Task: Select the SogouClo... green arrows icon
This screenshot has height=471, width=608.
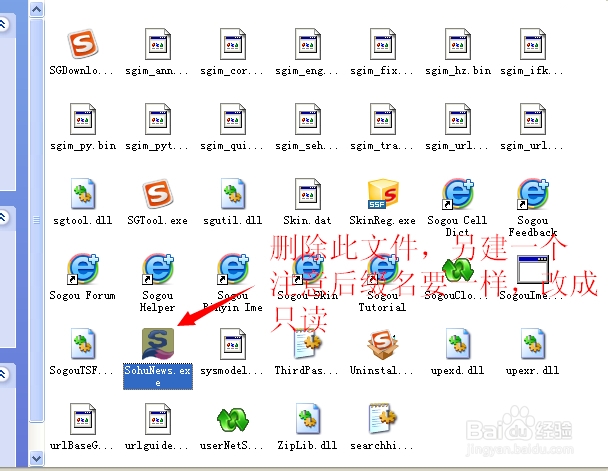Action: coord(458,269)
